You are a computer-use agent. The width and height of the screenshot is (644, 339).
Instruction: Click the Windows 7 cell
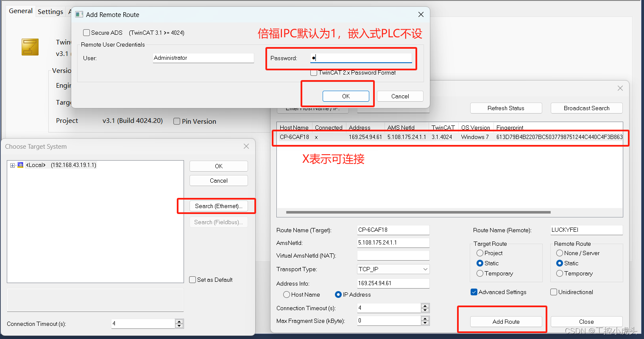(475, 137)
